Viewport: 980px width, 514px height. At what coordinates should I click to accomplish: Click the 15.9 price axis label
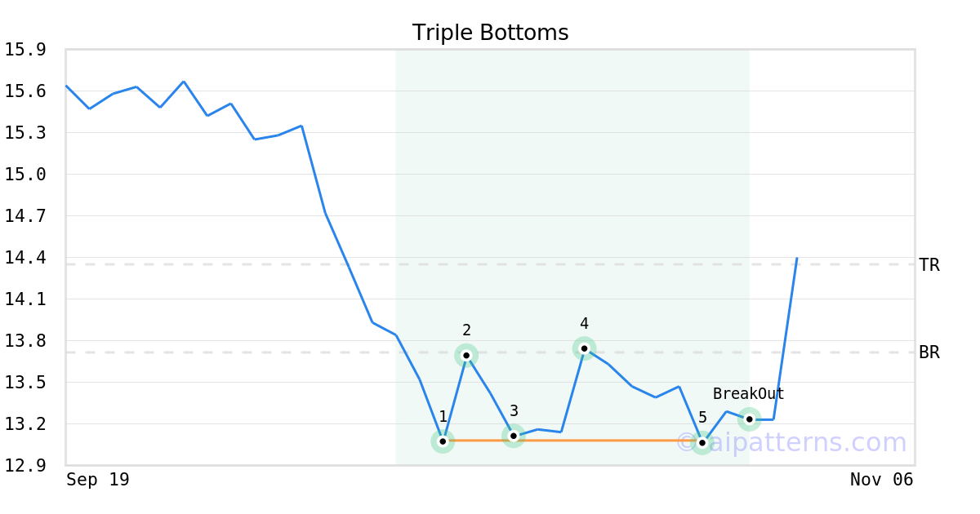coord(24,50)
